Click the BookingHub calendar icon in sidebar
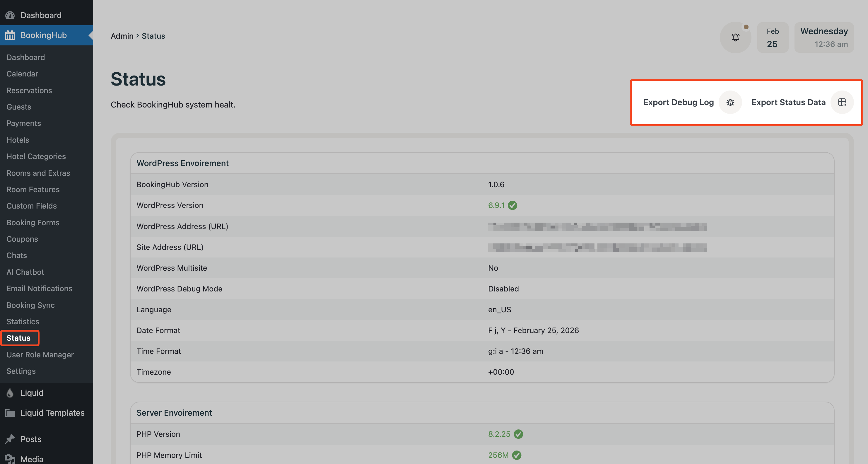 10,35
